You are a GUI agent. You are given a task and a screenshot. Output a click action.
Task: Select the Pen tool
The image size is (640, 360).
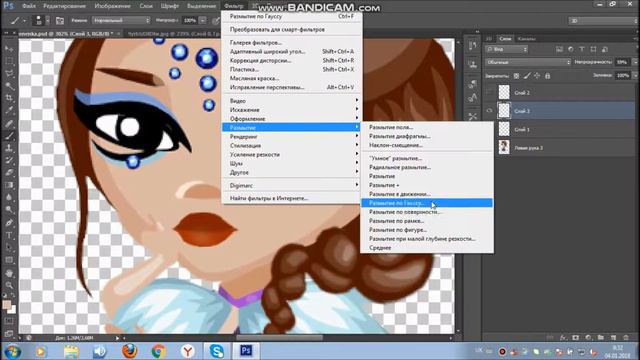[9, 223]
